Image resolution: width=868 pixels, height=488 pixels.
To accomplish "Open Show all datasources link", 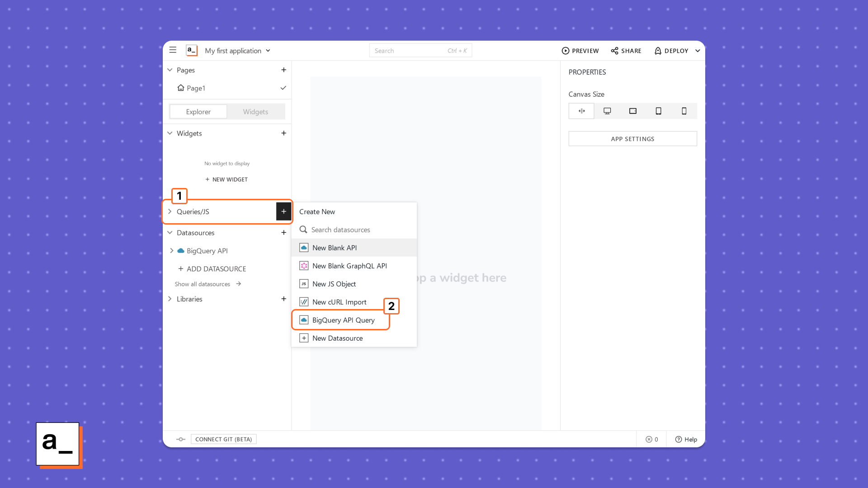I will (x=208, y=284).
